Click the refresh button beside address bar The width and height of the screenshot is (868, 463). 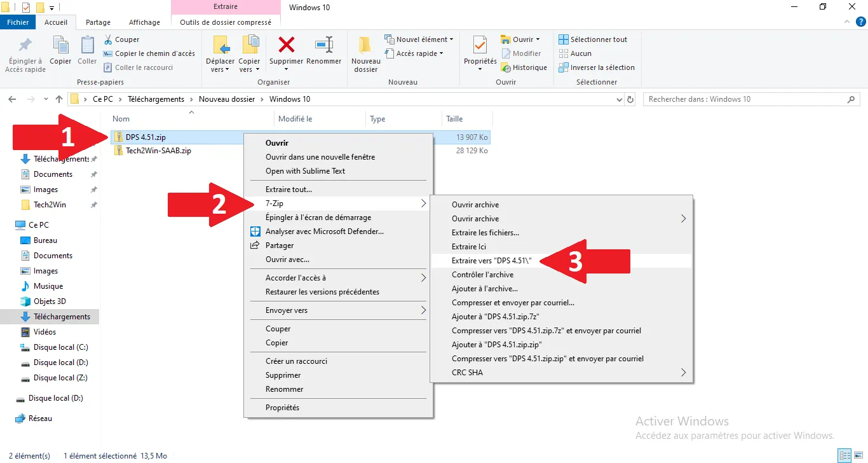630,99
